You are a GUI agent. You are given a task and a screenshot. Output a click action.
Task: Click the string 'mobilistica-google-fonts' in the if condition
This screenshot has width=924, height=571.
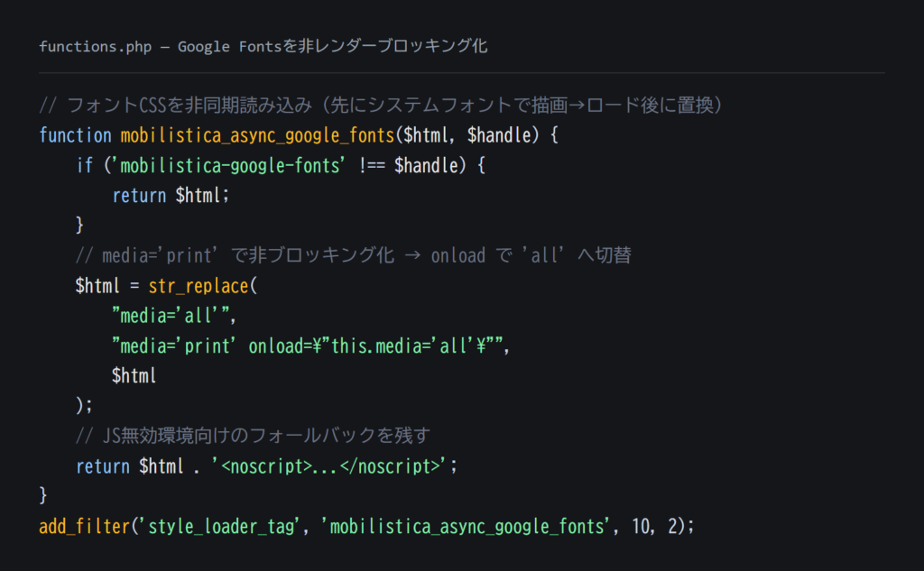click(230, 166)
